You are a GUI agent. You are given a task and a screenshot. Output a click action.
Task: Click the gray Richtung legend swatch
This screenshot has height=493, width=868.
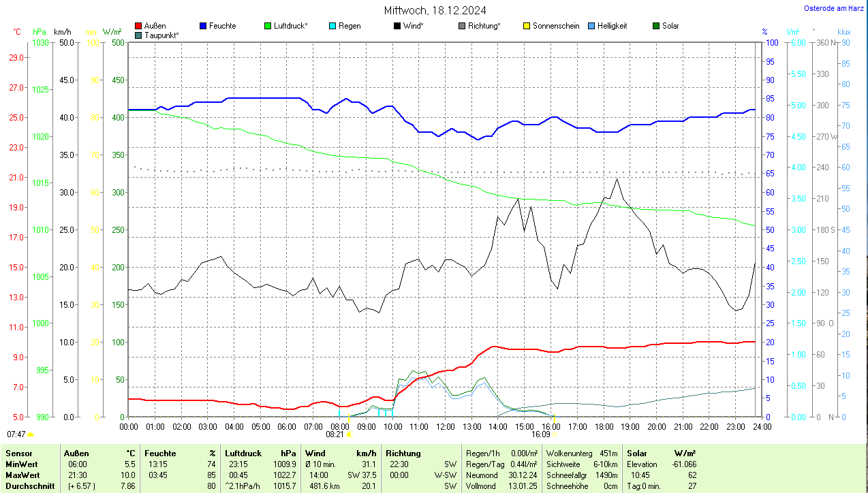[x=462, y=26]
